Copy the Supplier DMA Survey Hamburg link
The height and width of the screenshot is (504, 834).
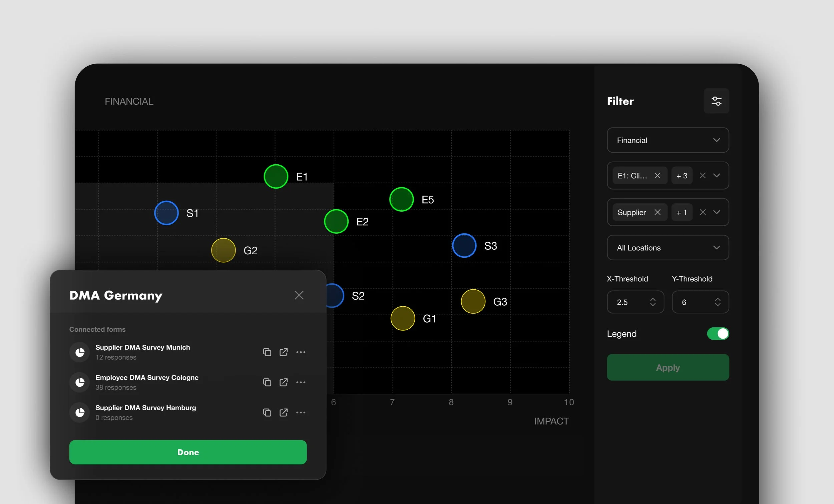tap(267, 412)
